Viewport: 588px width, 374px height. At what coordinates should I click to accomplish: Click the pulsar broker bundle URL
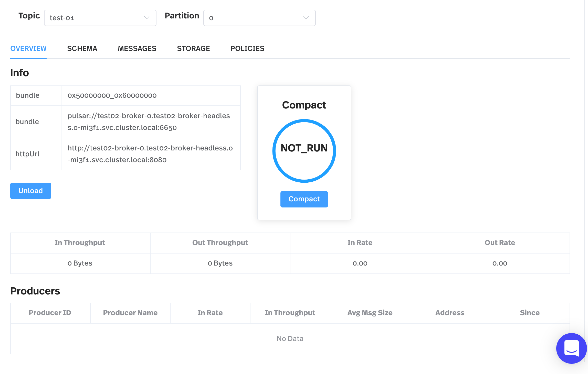(x=149, y=122)
